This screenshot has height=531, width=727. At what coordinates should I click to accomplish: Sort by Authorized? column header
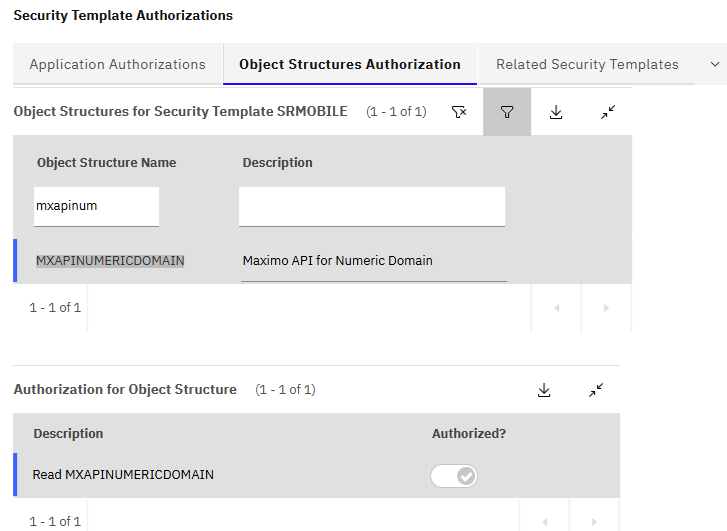469,434
